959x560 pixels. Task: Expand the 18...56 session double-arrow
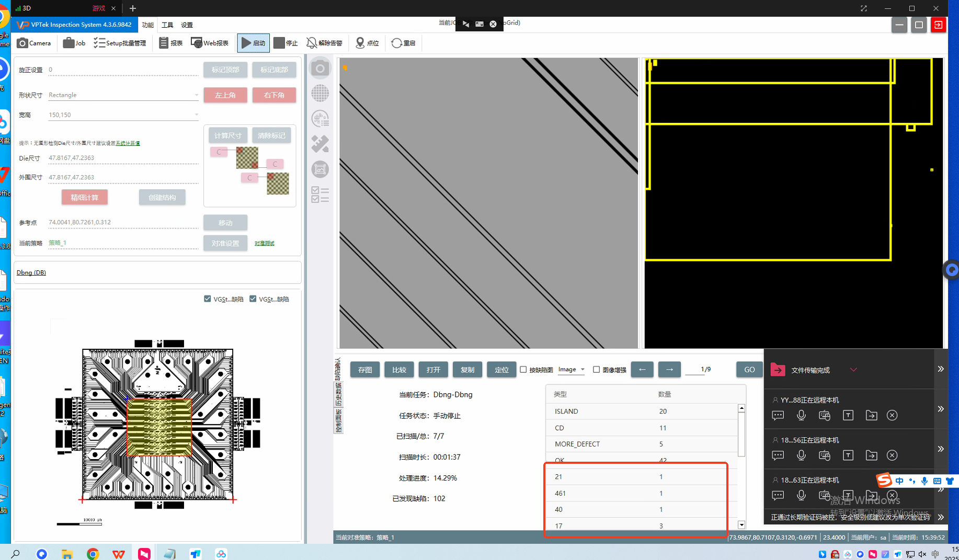click(941, 449)
